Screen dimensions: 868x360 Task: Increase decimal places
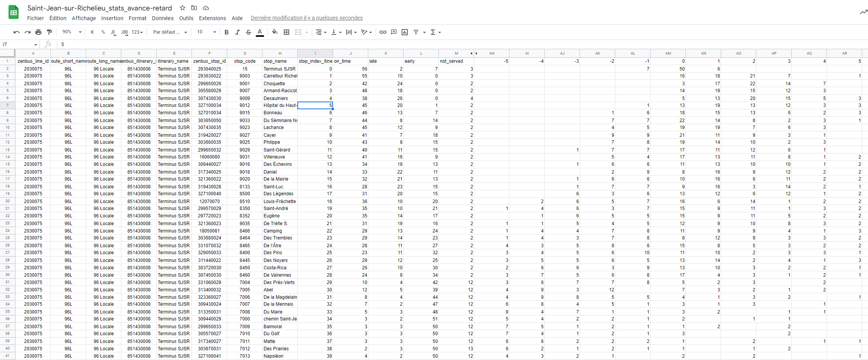[124, 32]
